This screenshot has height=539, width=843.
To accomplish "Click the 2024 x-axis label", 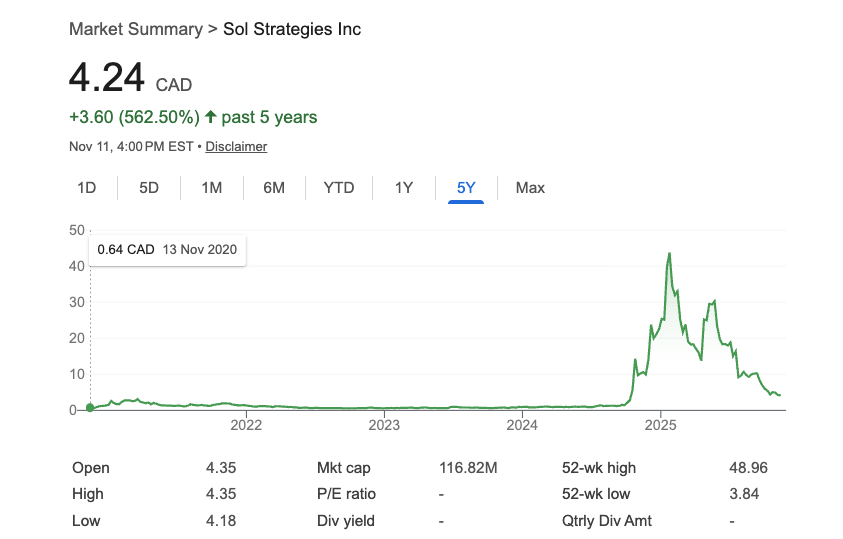I will pyautogui.click(x=522, y=426).
